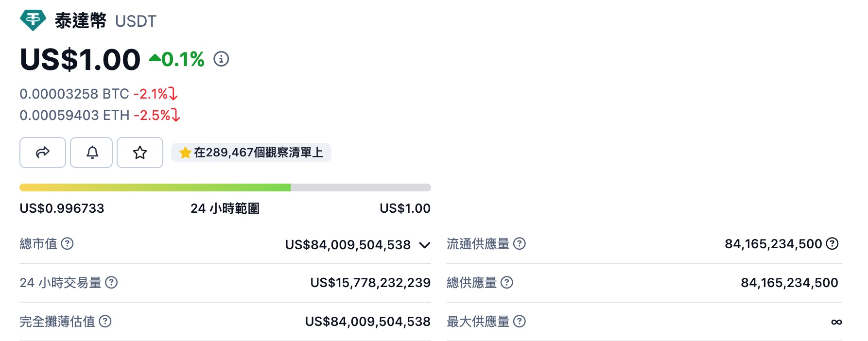Set a price alert with bell icon
This screenshot has height=341, width=868.
(x=92, y=153)
